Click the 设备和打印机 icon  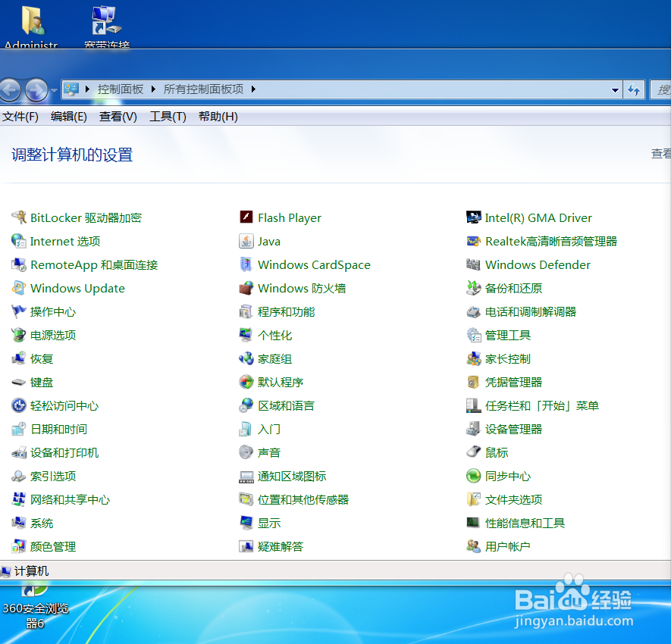[x=19, y=453]
